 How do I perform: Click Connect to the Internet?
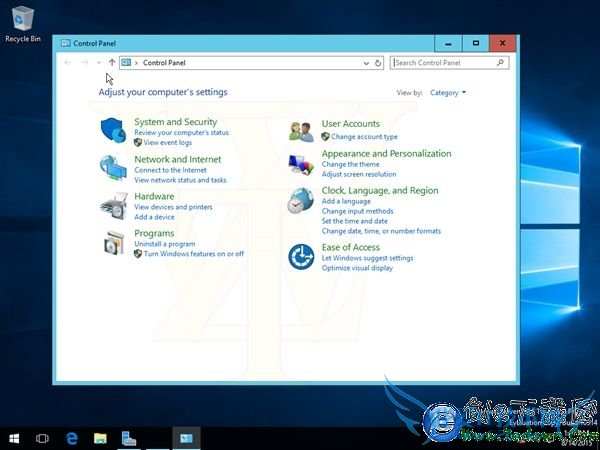[x=170, y=170]
